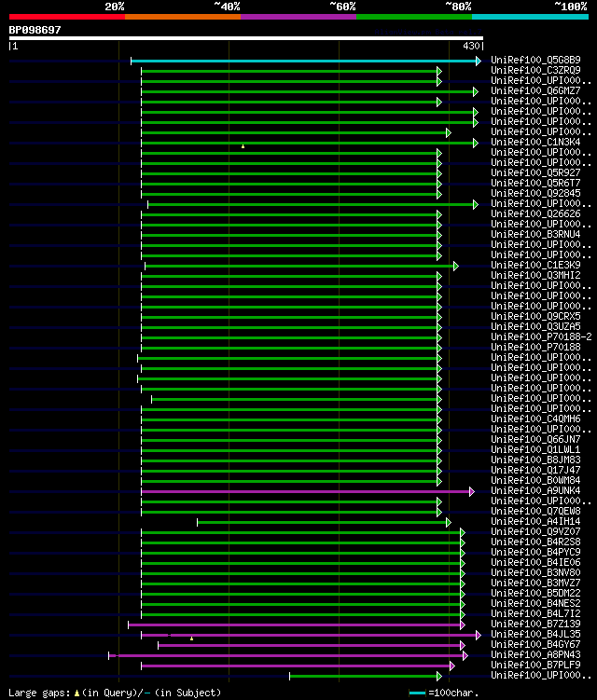Click the green arrowhead of the C1E3K9 alignment
Screen dimensions: 597x700
point(456,266)
